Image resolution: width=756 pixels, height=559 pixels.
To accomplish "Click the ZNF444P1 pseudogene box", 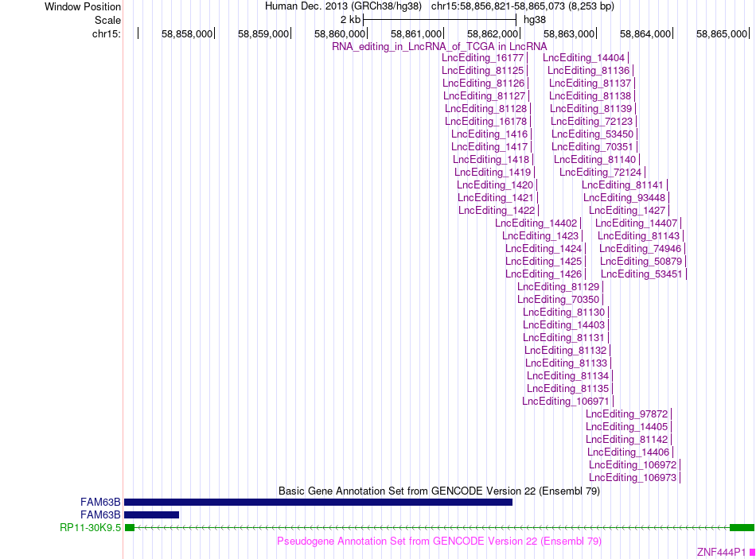I will coord(752,553).
